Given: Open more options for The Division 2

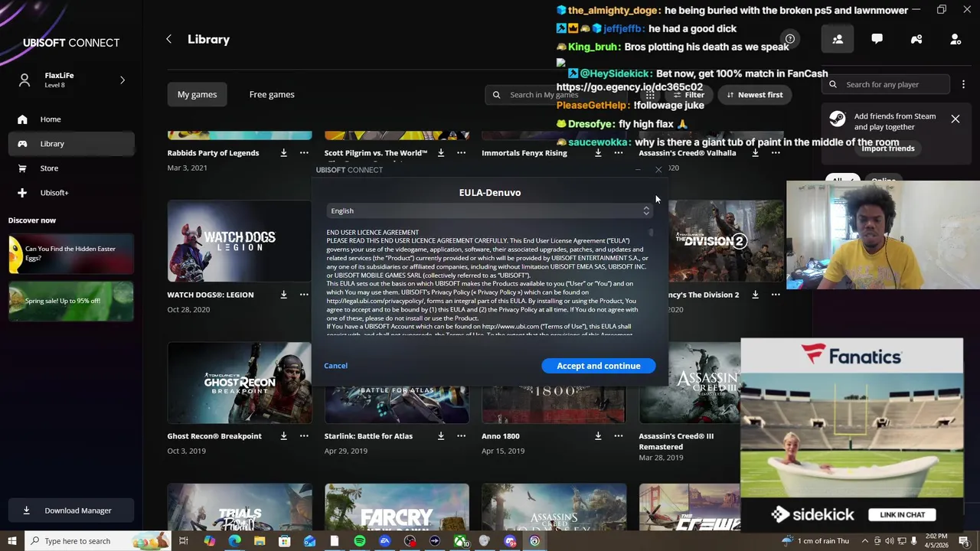Looking at the screenshot, I should (x=776, y=295).
